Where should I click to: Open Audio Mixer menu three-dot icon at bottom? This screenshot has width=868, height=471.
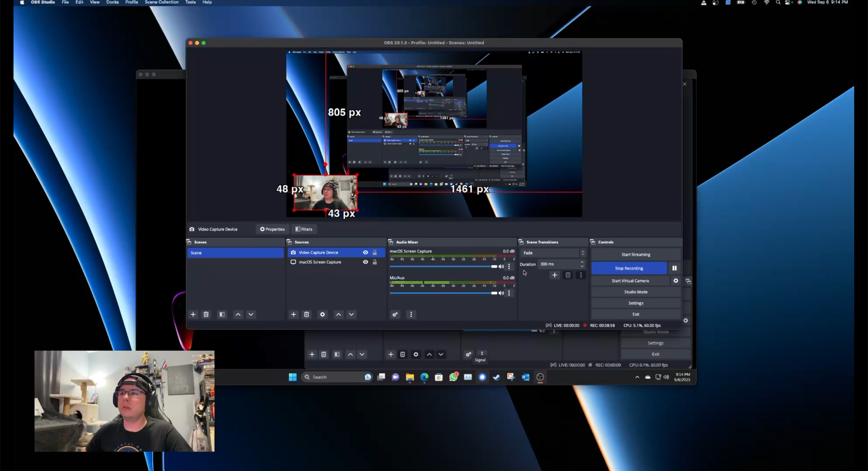tap(411, 314)
